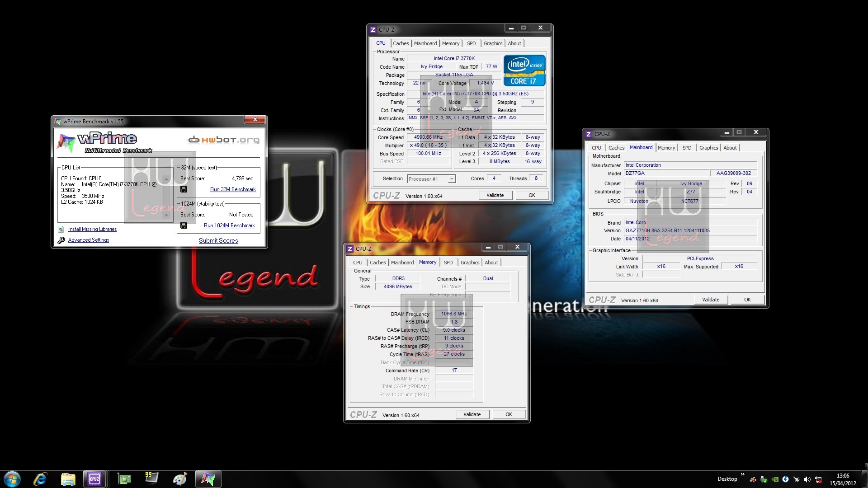Click the wrench icon beside Advanced Settings
The width and height of the screenshot is (868, 488).
point(61,240)
